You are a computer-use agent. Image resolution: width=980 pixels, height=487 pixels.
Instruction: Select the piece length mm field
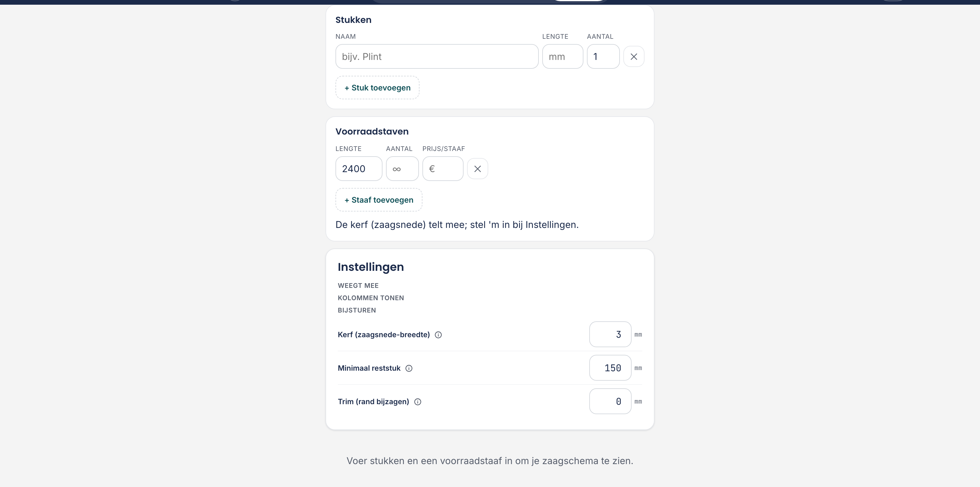(563, 56)
